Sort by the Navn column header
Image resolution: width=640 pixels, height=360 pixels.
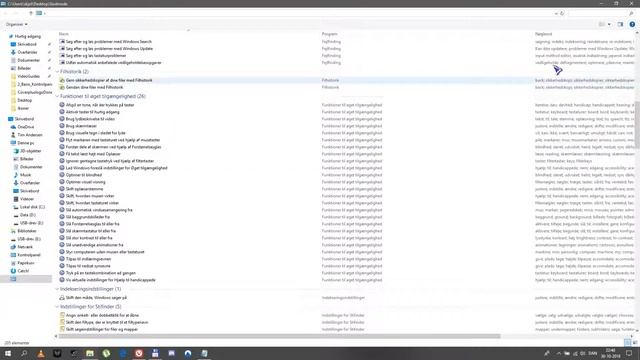pyautogui.click(x=64, y=34)
